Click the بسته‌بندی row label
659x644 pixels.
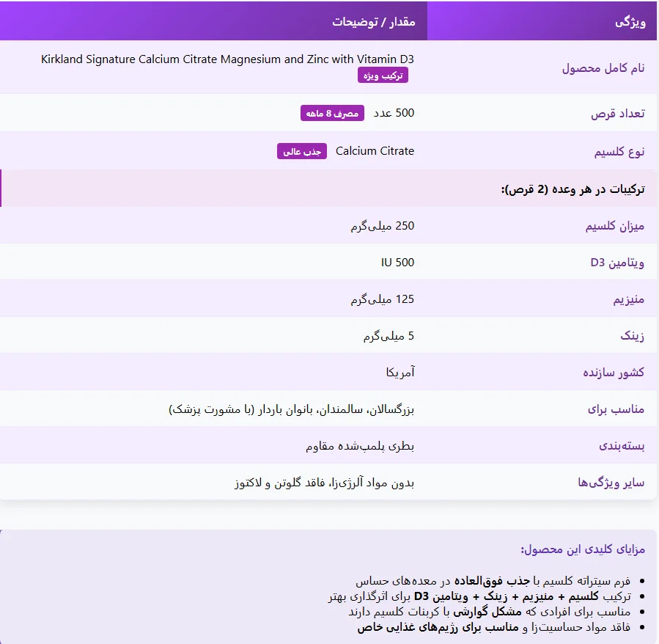point(622,445)
